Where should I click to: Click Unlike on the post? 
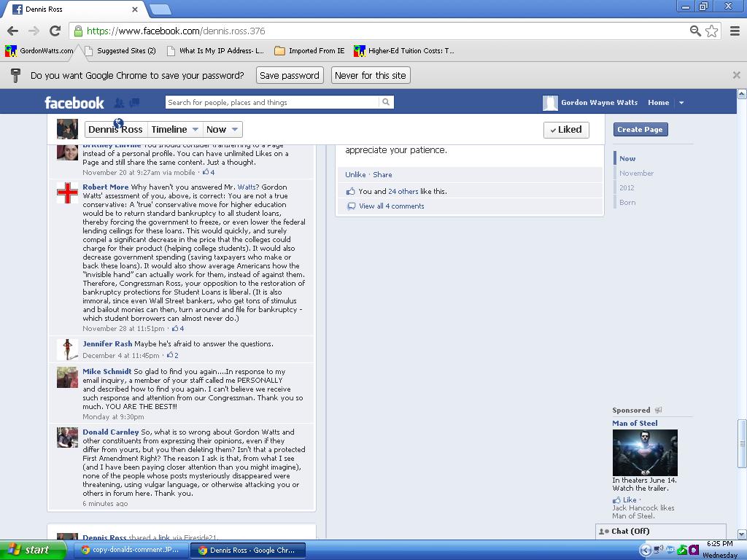click(355, 175)
